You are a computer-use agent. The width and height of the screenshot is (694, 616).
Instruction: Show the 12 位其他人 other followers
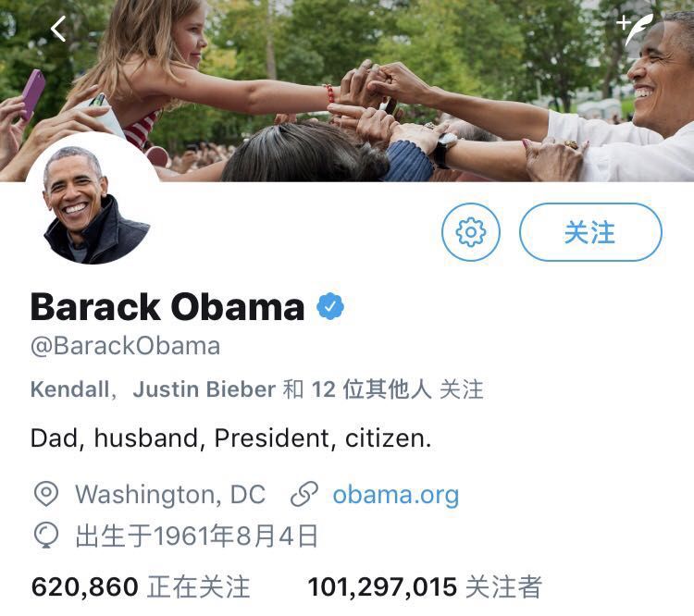click(x=371, y=389)
